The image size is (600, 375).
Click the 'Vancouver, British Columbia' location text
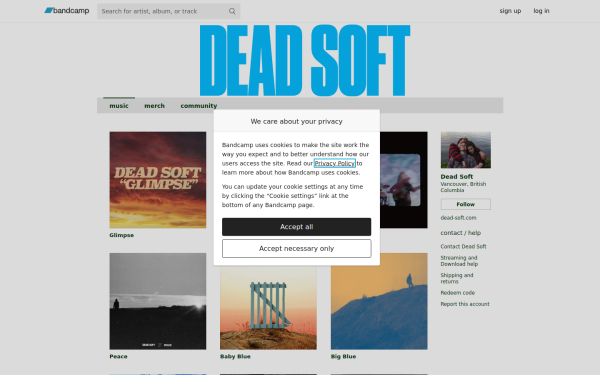pyautogui.click(x=463, y=187)
